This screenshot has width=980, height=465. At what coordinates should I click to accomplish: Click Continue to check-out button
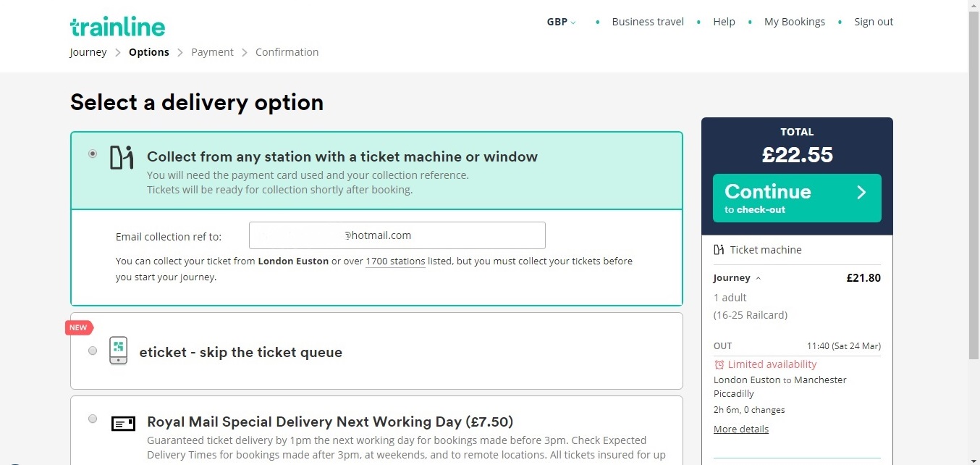point(797,198)
